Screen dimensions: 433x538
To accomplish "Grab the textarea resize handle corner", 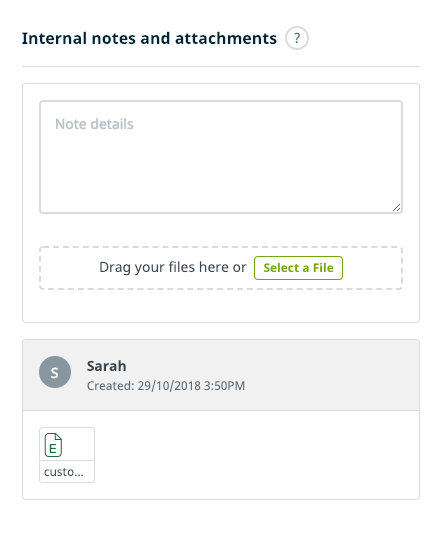I will (396, 208).
